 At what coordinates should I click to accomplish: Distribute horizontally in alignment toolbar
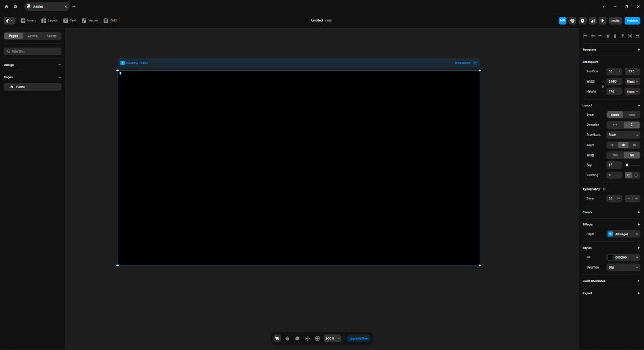pos(630,36)
